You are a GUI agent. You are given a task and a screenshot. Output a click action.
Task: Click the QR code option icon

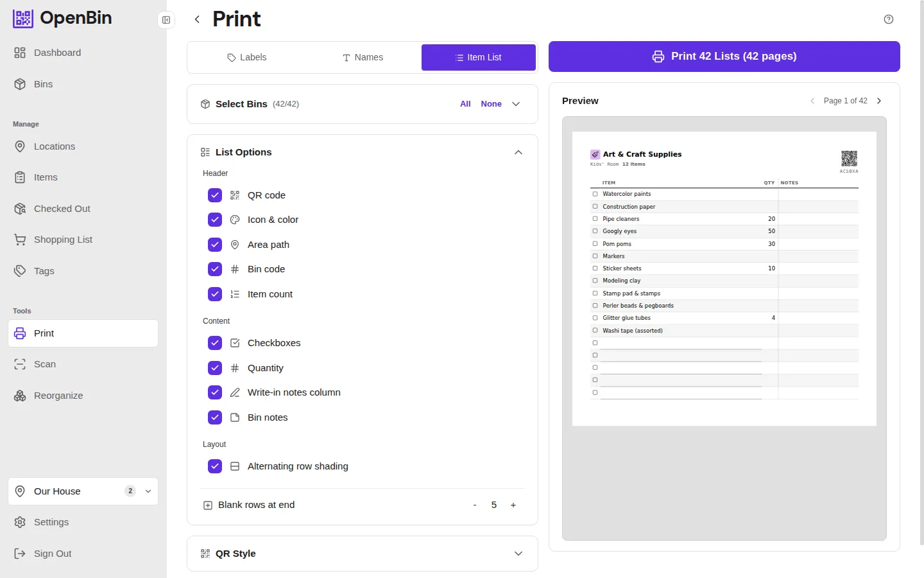point(235,195)
